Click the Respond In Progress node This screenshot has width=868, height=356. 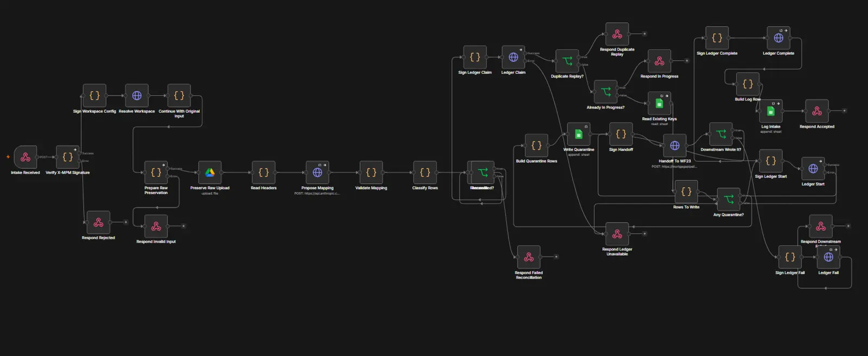pyautogui.click(x=659, y=61)
